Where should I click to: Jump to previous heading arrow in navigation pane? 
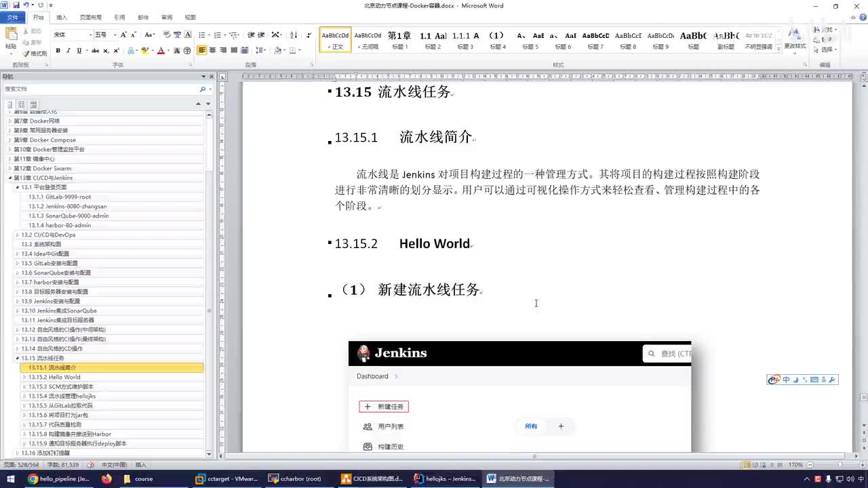click(198, 104)
